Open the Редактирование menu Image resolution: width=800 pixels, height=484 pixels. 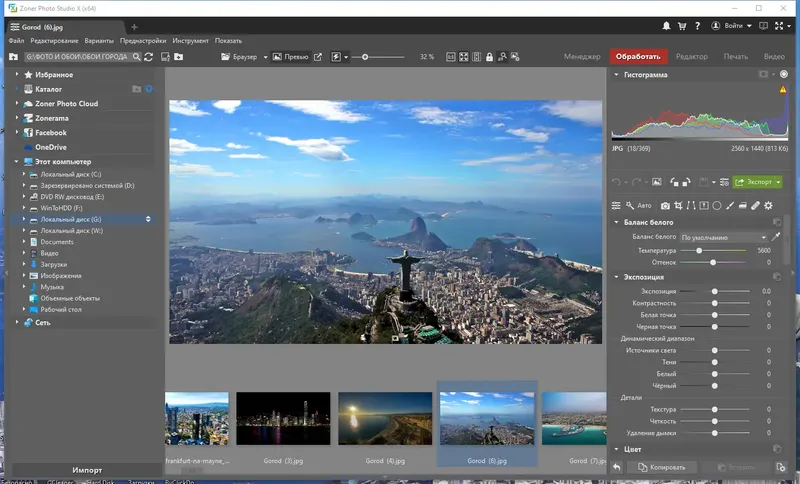pyautogui.click(x=54, y=41)
